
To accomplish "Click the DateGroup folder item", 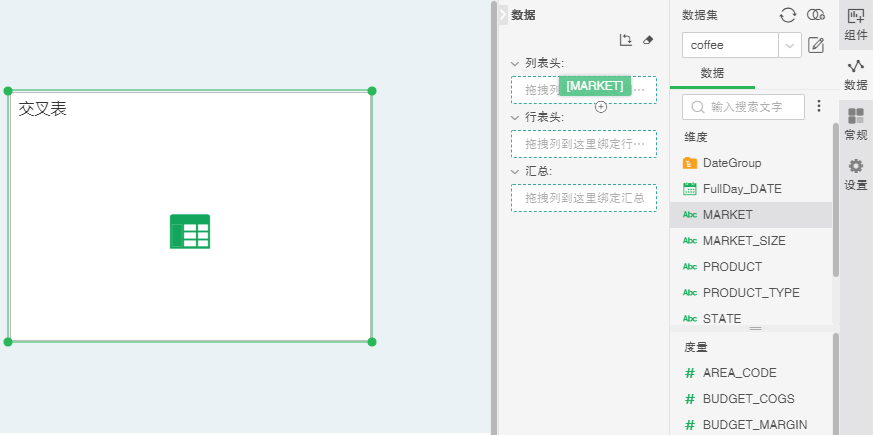I will [731, 163].
